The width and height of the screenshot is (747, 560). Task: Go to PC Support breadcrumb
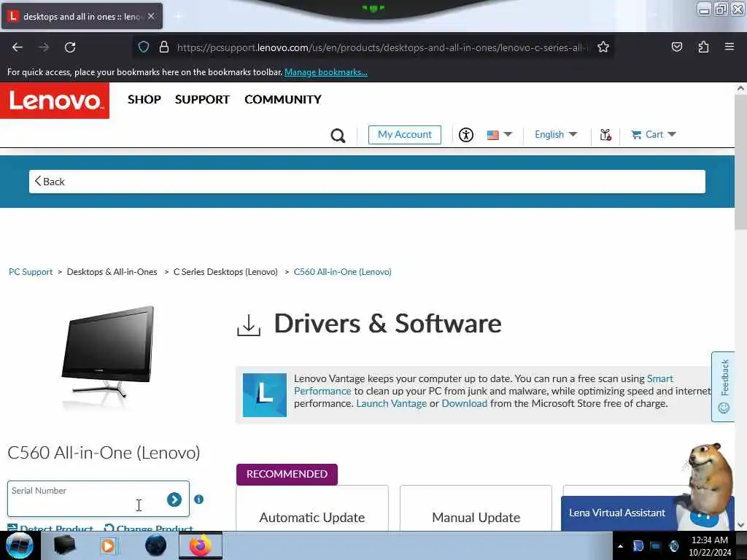coord(31,272)
